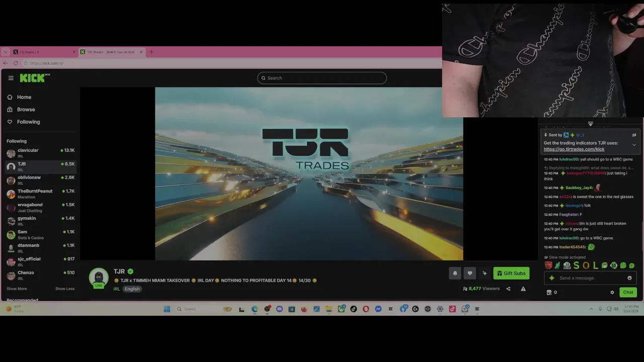Click 'Show More' under Following list
Screen dimensions: 644x362
(17, 289)
